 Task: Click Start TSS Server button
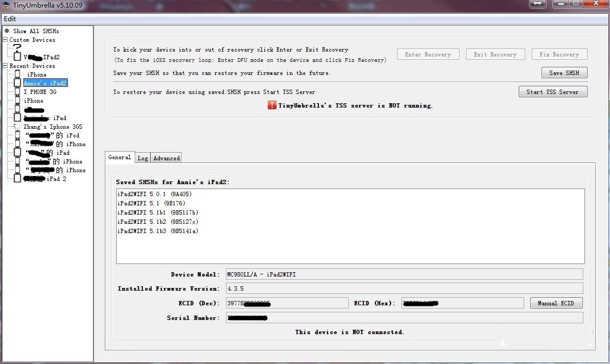pyautogui.click(x=553, y=92)
